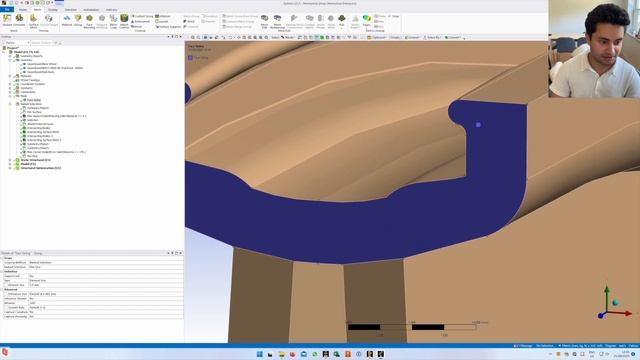Expand the Geometry Imports tree node
Screen dimensions: 640x360
[x=10, y=56]
